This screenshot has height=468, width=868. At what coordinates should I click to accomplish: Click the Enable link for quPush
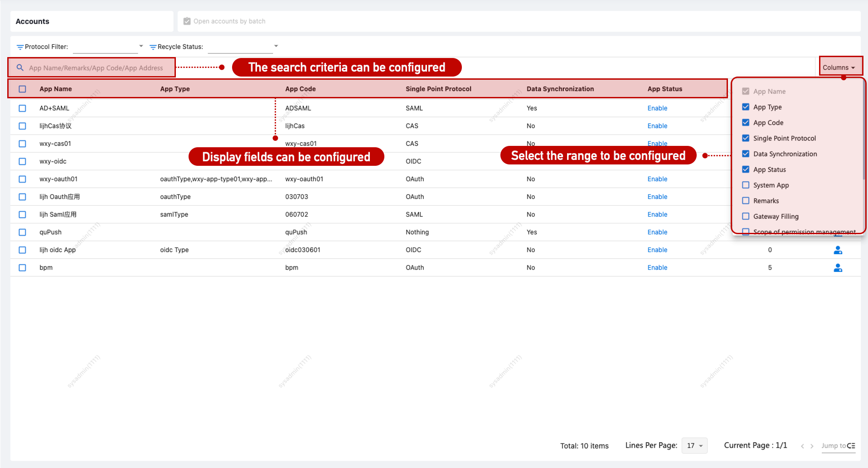tap(657, 232)
